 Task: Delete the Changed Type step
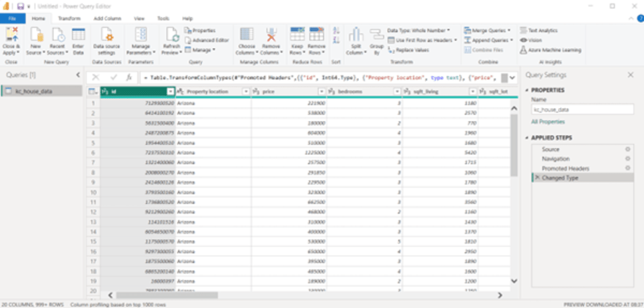point(537,178)
